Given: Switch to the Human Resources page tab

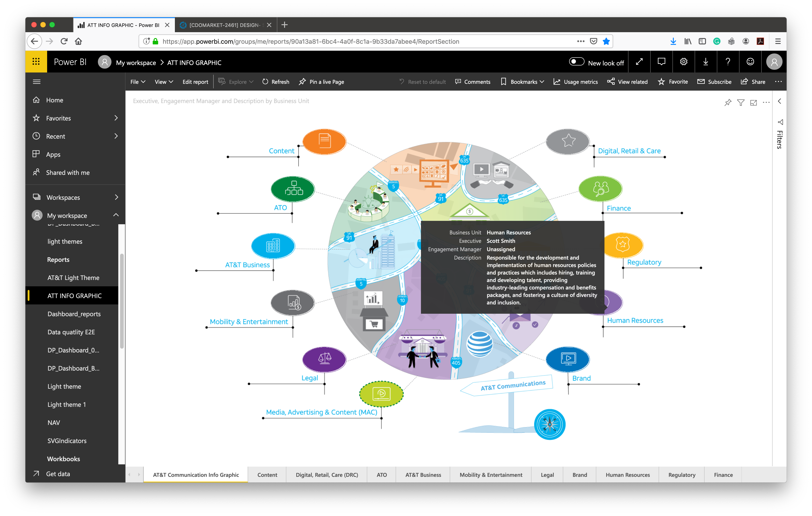Looking at the screenshot, I should click(628, 475).
